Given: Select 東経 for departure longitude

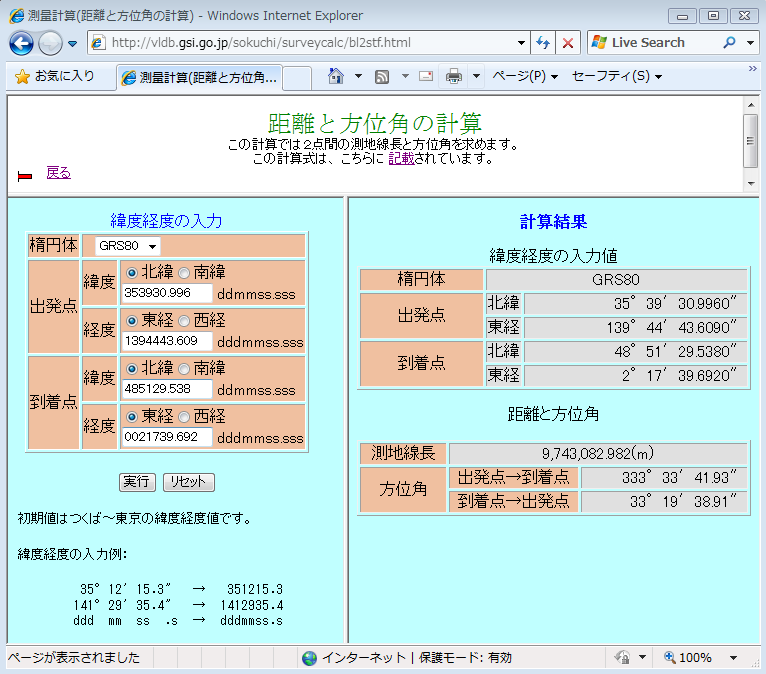Looking at the screenshot, I should [131, 321].
